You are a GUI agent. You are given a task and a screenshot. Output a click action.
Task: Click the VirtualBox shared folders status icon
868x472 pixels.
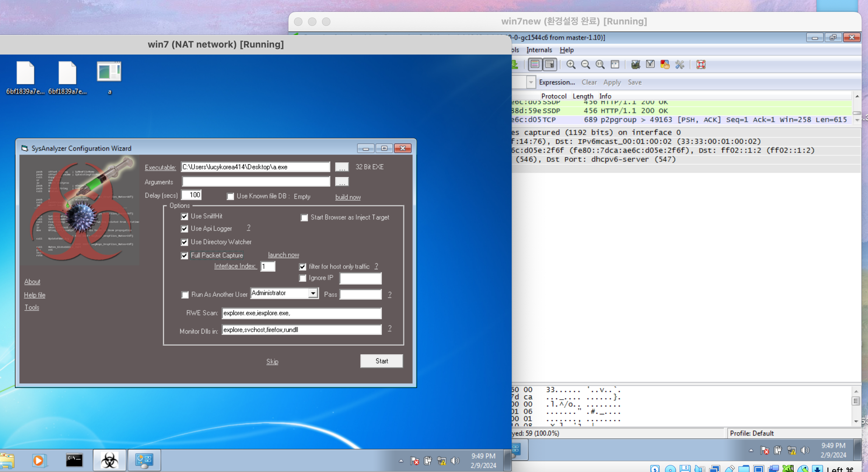744,469
